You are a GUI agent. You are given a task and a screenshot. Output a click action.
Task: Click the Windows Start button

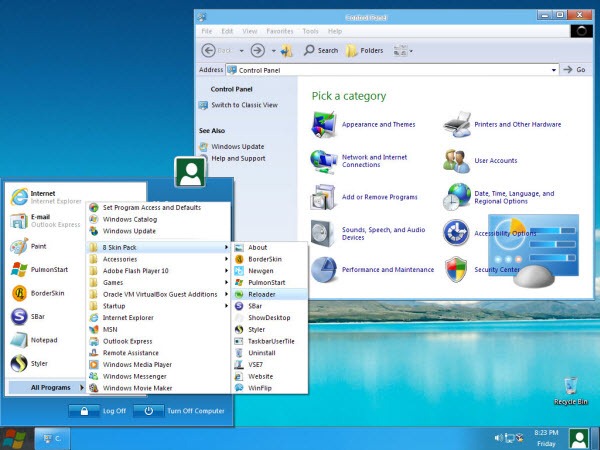point(14,439)
